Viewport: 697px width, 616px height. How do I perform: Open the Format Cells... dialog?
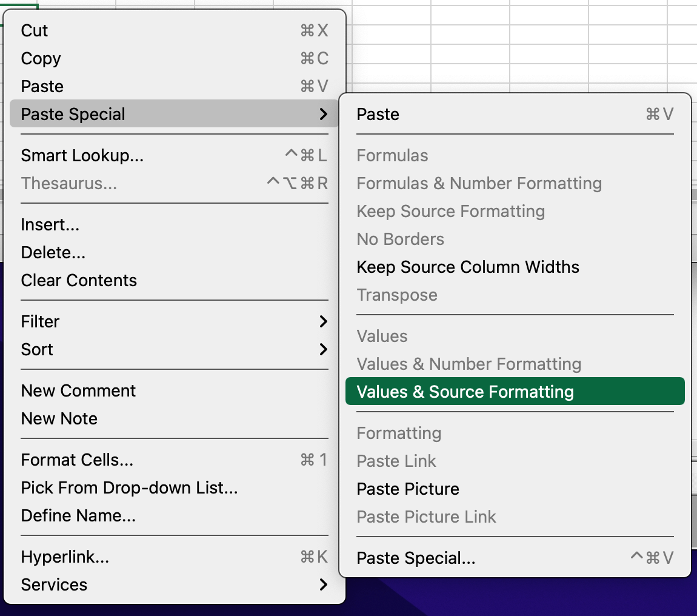(77, 460)
